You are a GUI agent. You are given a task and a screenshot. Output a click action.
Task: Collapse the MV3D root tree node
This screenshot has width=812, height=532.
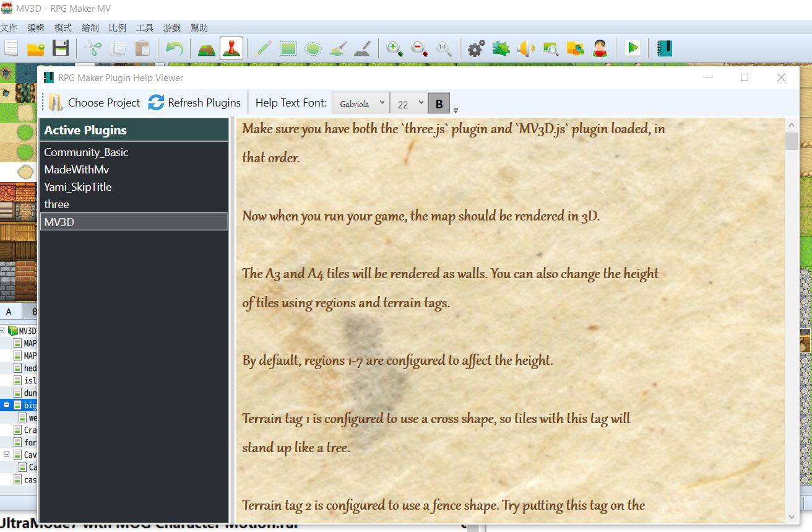pyautogui.click(x=2, y=331)
